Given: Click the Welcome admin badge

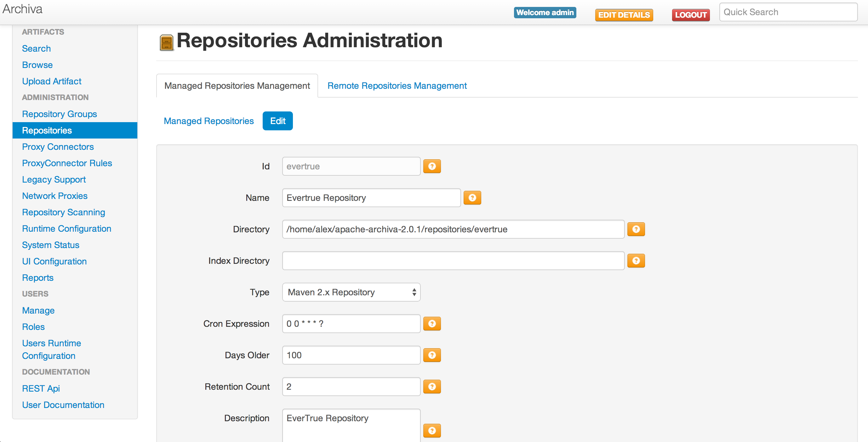Looking at the screenshot, I should pos(545,13).
